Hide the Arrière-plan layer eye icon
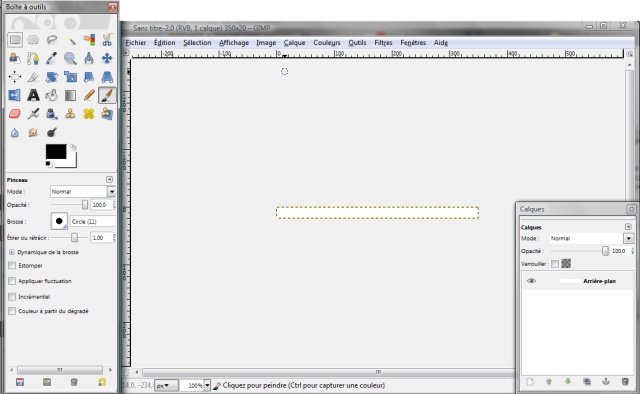Image resolution: width=640 pixels, height=394 pixels. (x=531, y=281)
